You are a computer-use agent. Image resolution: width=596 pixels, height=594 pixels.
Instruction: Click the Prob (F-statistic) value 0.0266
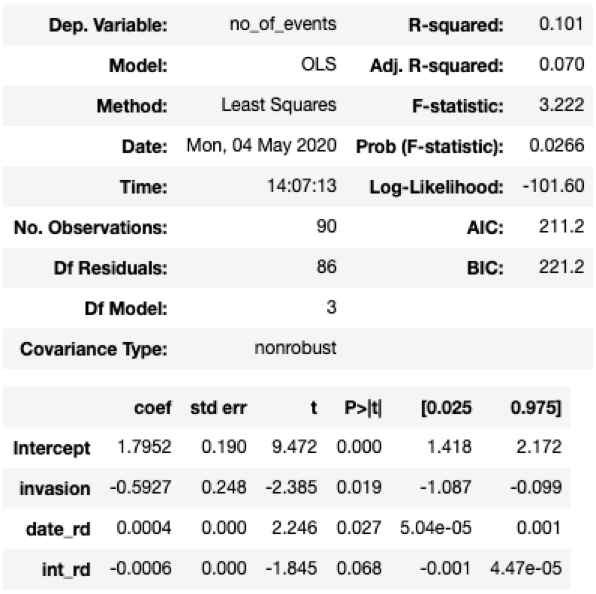(x=556, y=146)
